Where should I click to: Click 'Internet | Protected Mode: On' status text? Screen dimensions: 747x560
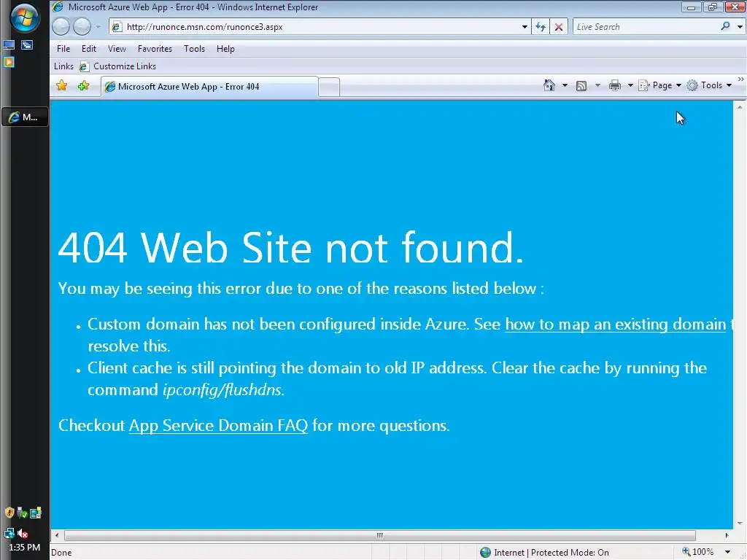pos(551,553)
